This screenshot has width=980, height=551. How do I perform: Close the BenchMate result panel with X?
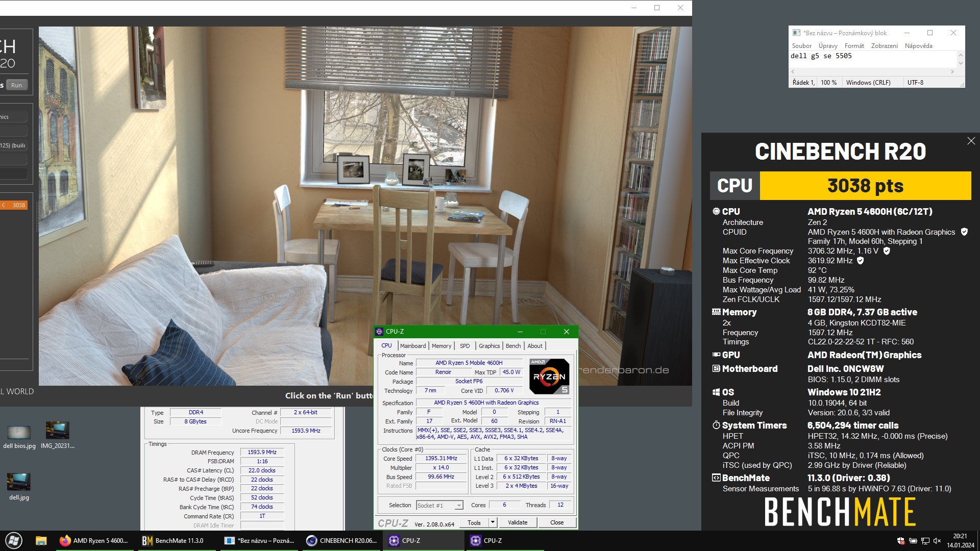tap(971, 141)
